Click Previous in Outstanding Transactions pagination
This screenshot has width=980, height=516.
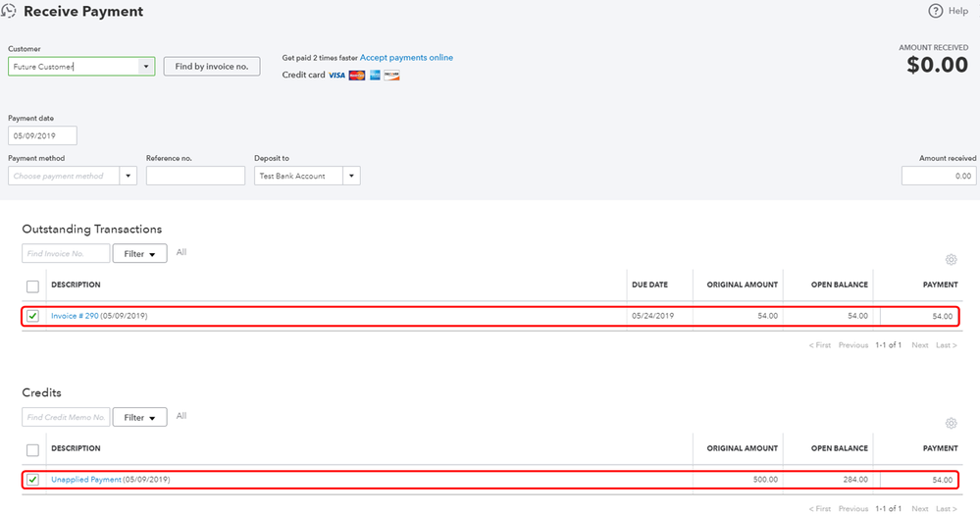(853, 345)
